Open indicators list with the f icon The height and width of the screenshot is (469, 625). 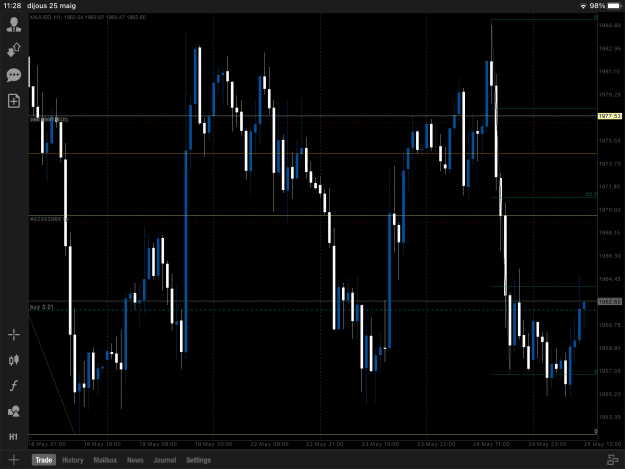point(14,385)
